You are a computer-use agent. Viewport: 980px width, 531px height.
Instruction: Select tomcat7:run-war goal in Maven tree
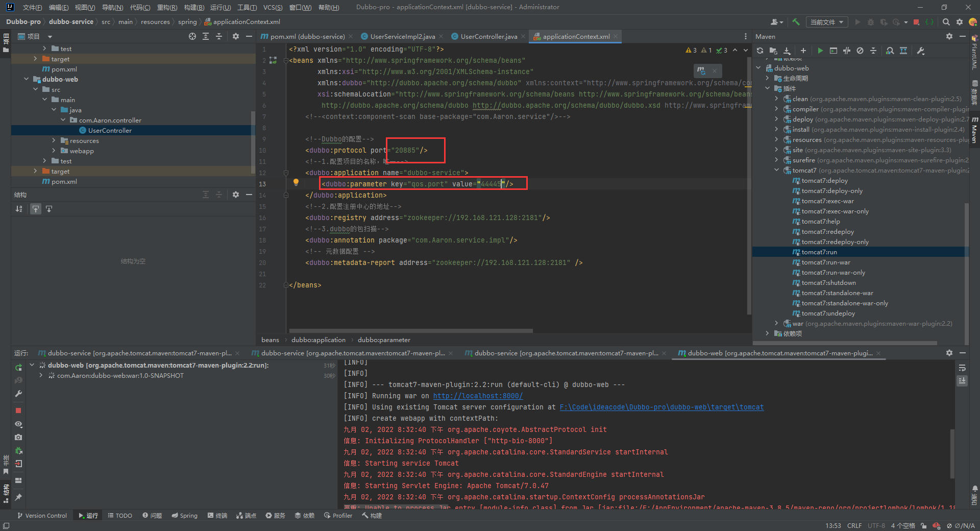click(825, 262)
